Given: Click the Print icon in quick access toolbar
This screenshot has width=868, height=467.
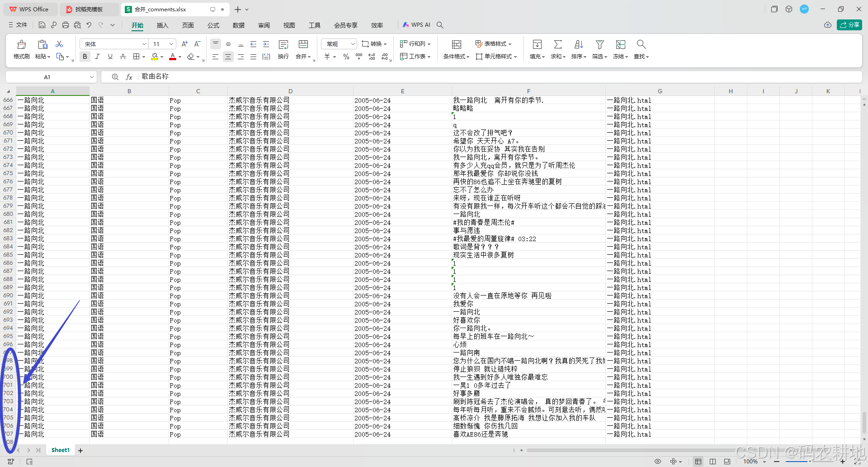Looking at the screenshot, I should [66, 25].
